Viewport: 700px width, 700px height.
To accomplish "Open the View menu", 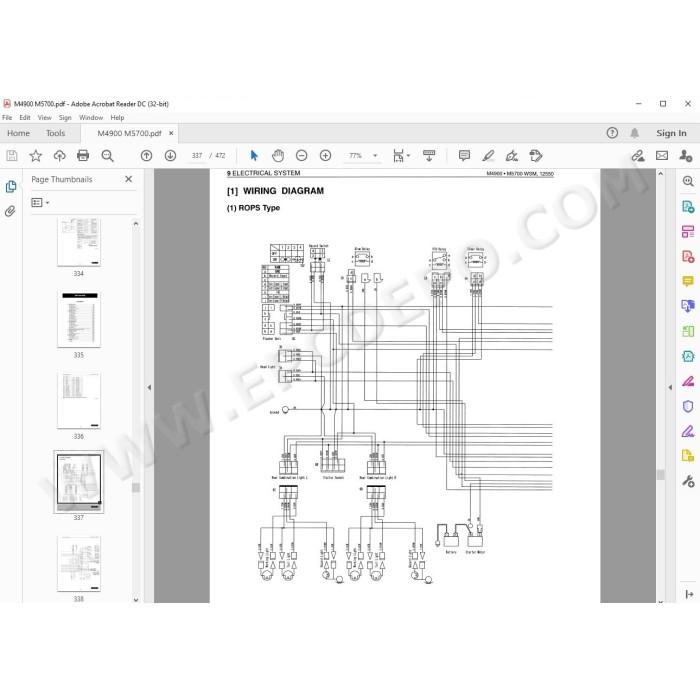I will pyautogui.click(x=45, y=117).
